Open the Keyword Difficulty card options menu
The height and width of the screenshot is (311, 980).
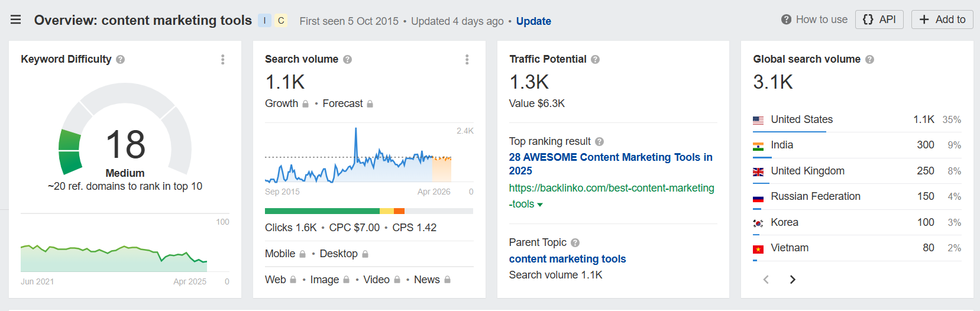(x=222, y=59)
